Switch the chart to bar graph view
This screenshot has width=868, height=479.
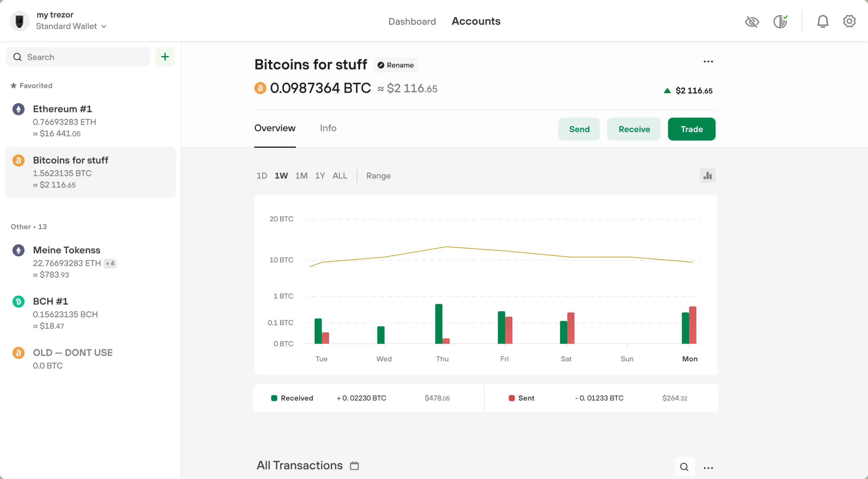click(x=707, y=175)
